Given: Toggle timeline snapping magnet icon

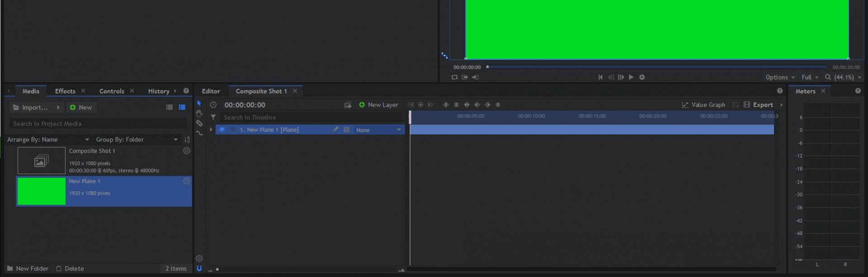Looking at the screenshot, I should [199, 268].
